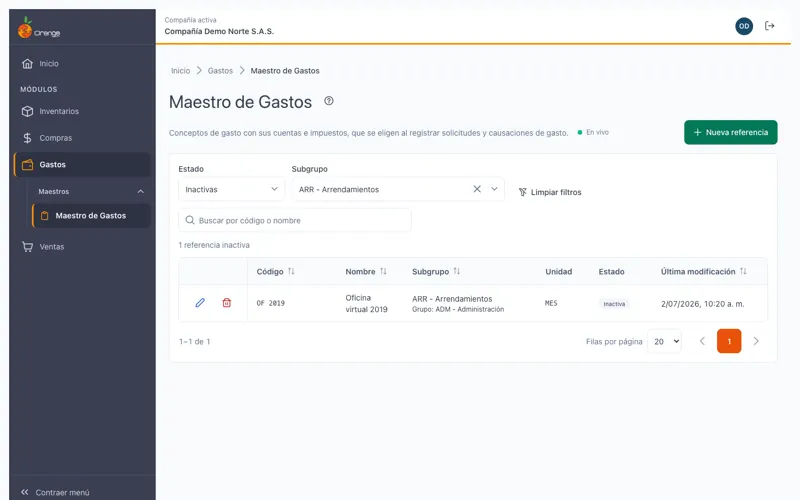This screenshot has width=800, height=500.
Task: Click the magnifier icon in search box
Action: point(190,220)
